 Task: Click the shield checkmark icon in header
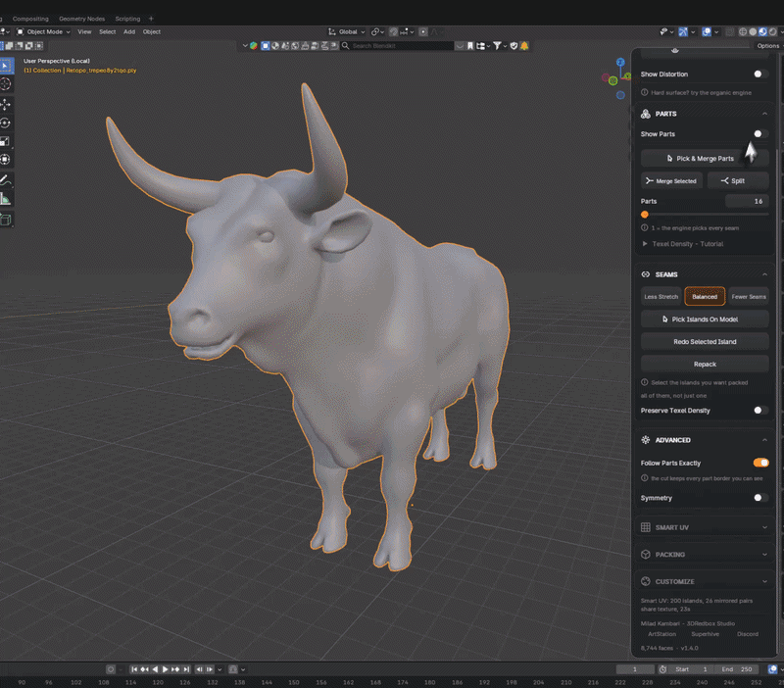point(514,46)
